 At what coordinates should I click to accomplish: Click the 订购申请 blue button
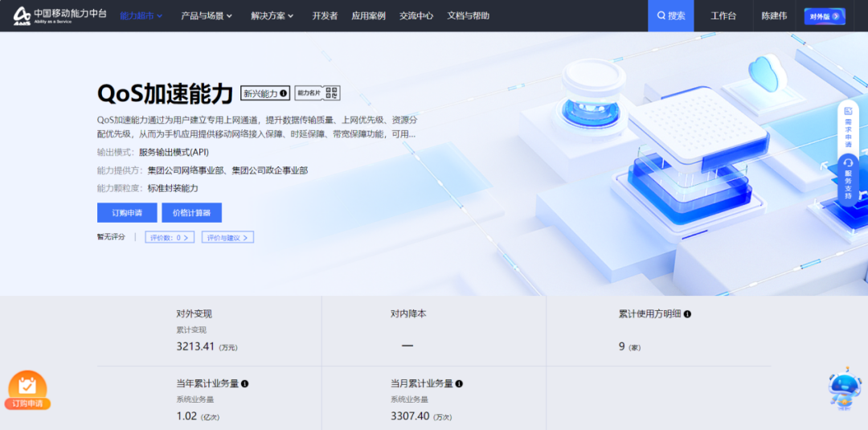tap(127, 212)
